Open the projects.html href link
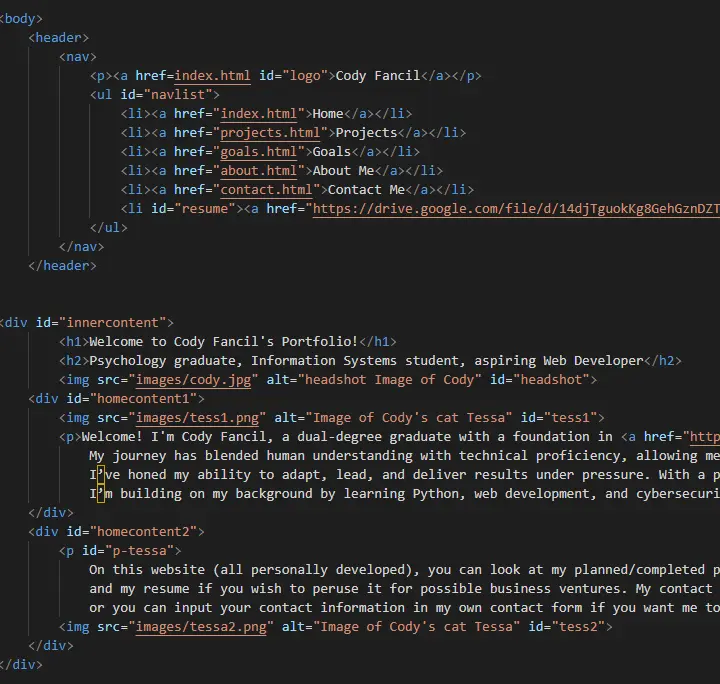This screenshot has width=720, height=684. click(270, 133)
